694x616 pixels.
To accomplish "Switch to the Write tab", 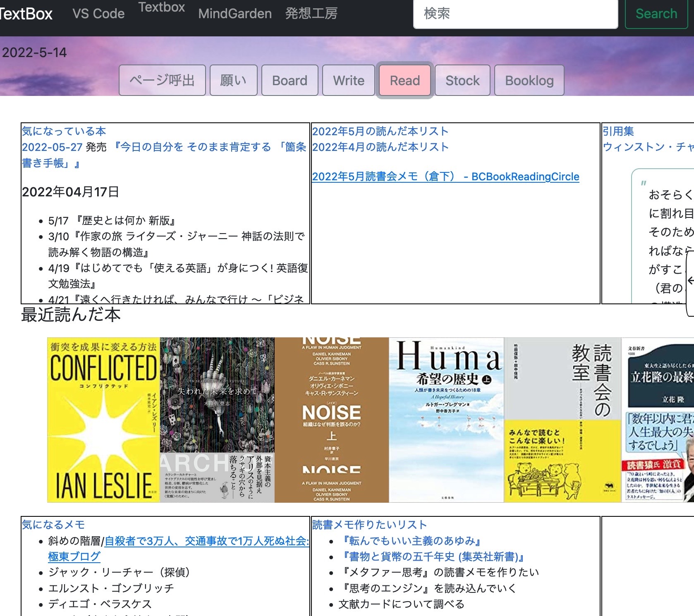I will 349,80.
